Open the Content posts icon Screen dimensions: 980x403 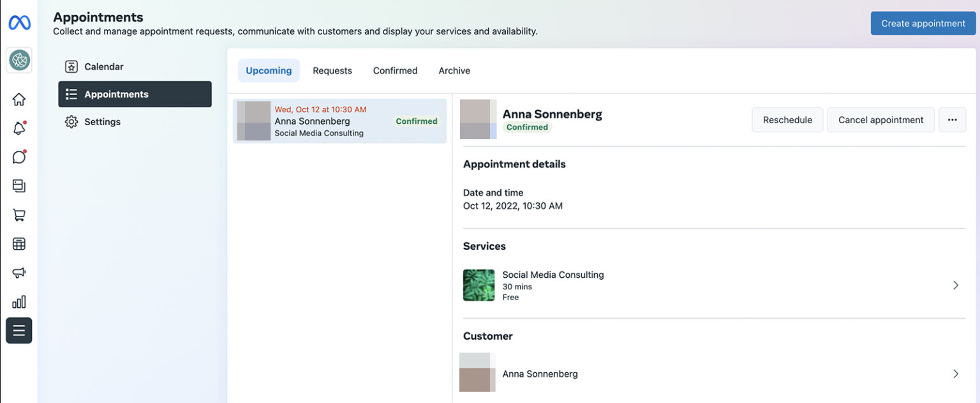(x=19, y=185)
